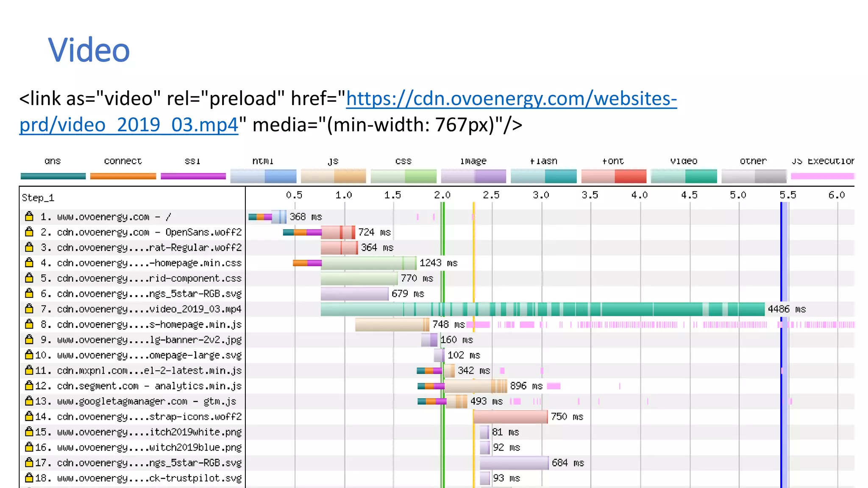Click the lock icon on the lg-banner-2v2.jpg row
This screenshot has height=488, width=868.
(x=29, y=339)
